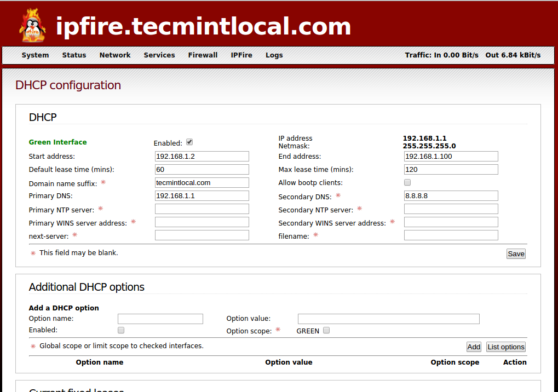Click the DHCP configuration page heading
The image size is (558, 392).
click(68, 85)
